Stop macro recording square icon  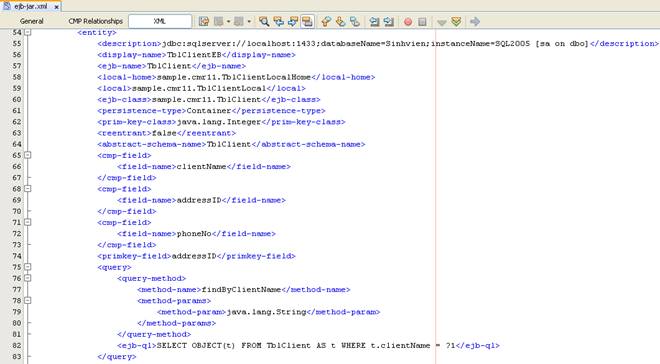click(x=423, y=21)
